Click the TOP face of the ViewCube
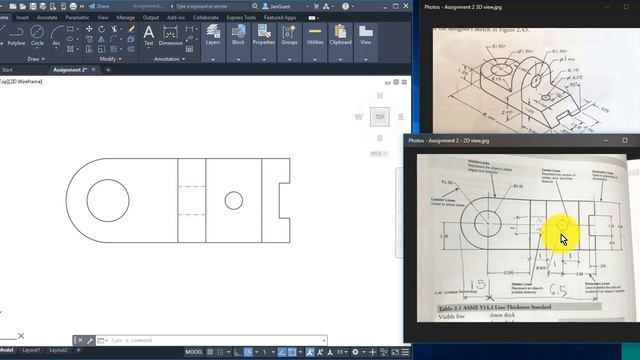The width and height of the screenshot is (640, 360). tap(380, 117)
